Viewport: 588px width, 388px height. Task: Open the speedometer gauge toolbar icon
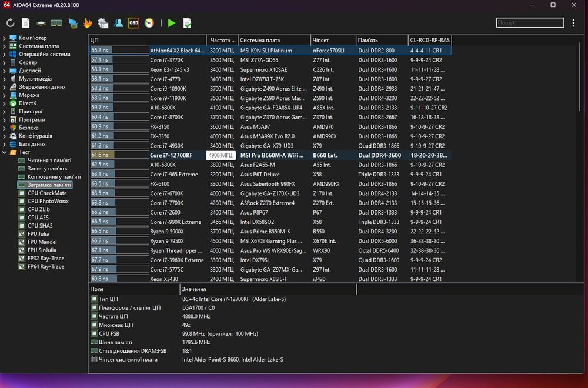point(149,24)
